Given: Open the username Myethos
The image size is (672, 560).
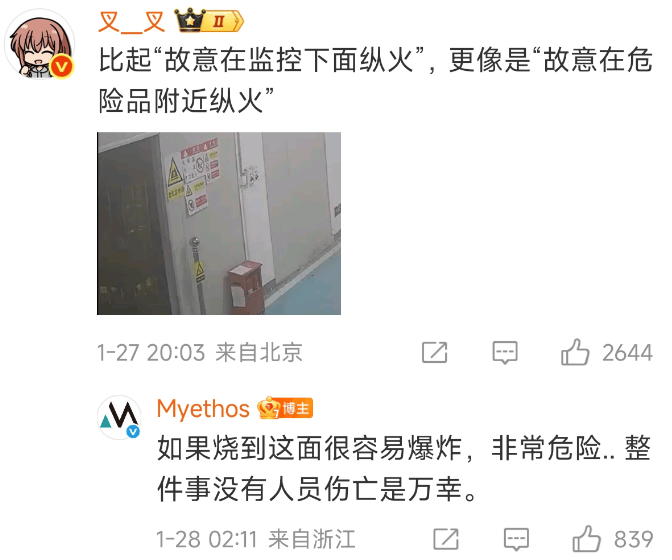Looking at the screenshot, I should (203, 408).
